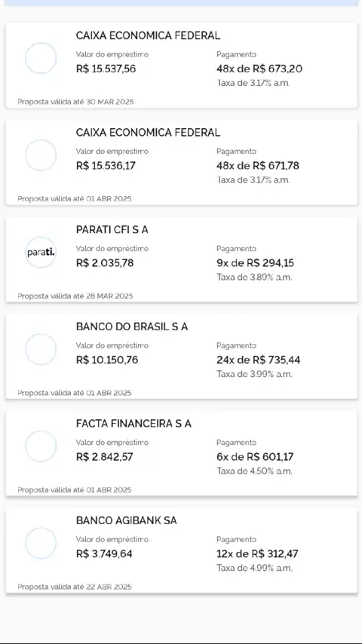Image resolution: width=362 pixels, height=644 pixels.
Task: Open the Parati logo icon
Action: click(41, 252)
